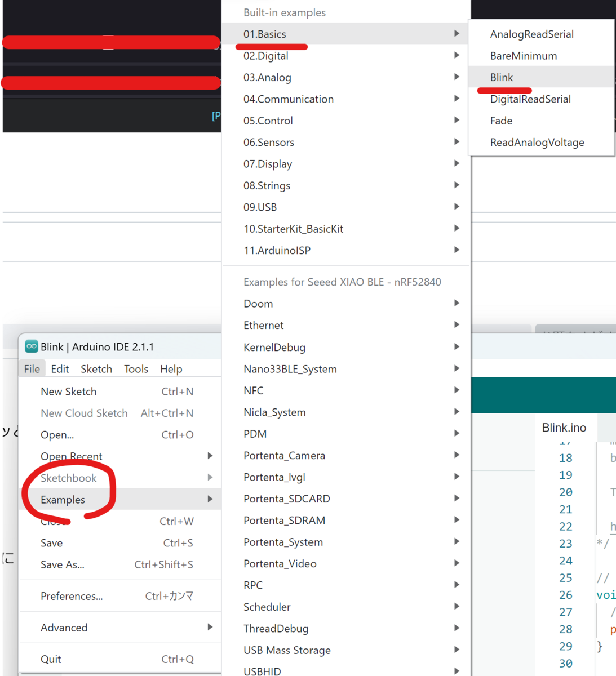The height and width of the screenshot is (676, 616).
Task: Expand the Open Recent submenu
Action: (120, 456)
